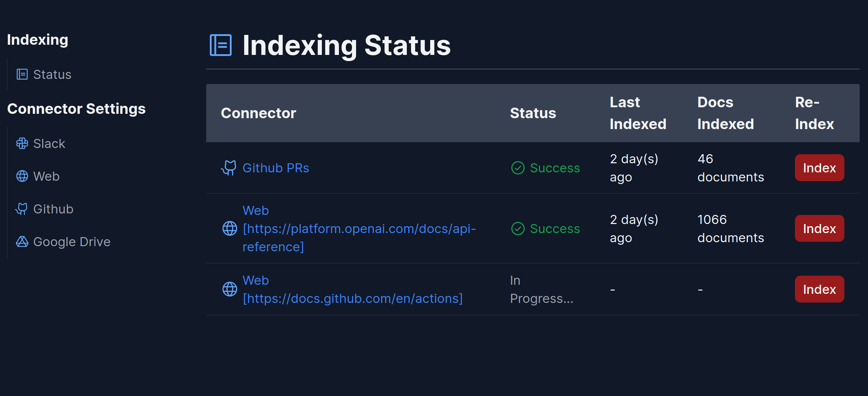
Task: Click the list icon next to Status
Action: (22, 74)
